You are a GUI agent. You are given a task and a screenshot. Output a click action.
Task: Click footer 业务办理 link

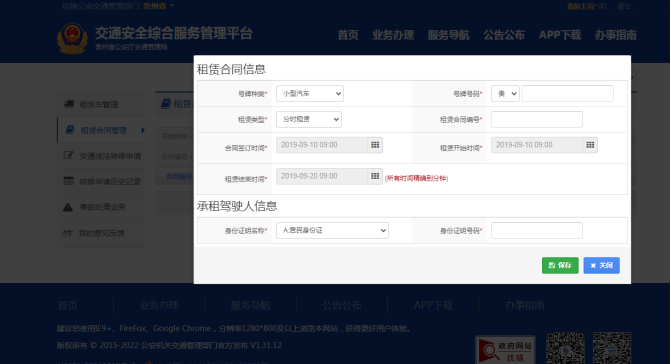click(x=159, y=305)
